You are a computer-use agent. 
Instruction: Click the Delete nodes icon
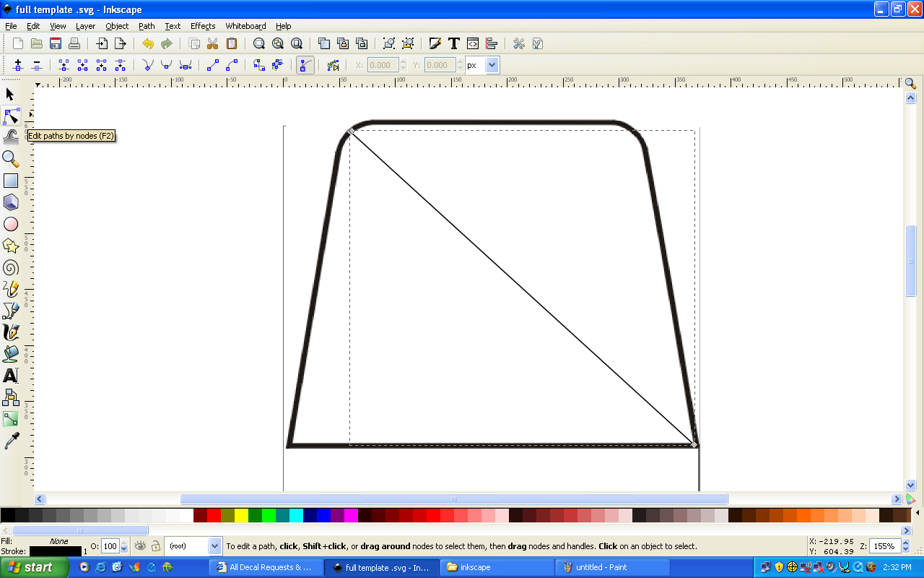click(x=37, y=65)
